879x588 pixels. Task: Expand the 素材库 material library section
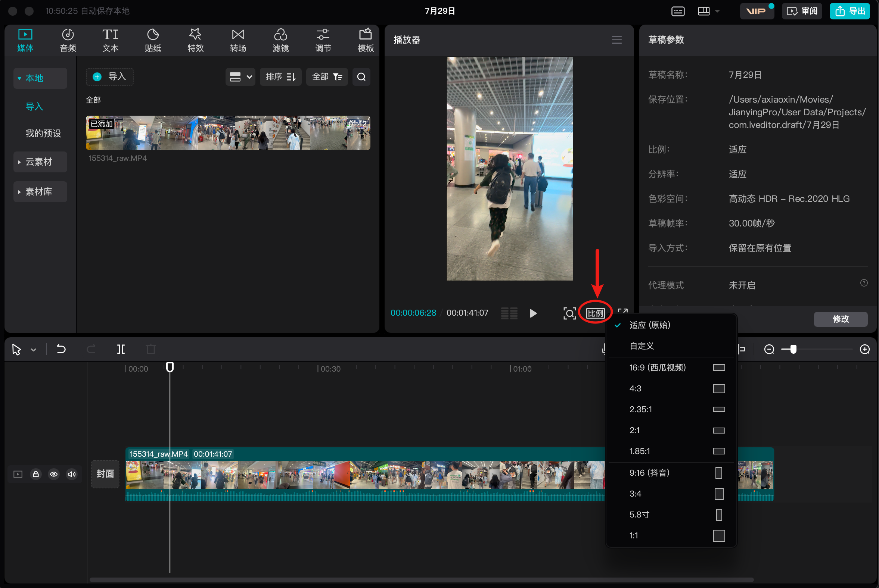(x=40, y=192)
